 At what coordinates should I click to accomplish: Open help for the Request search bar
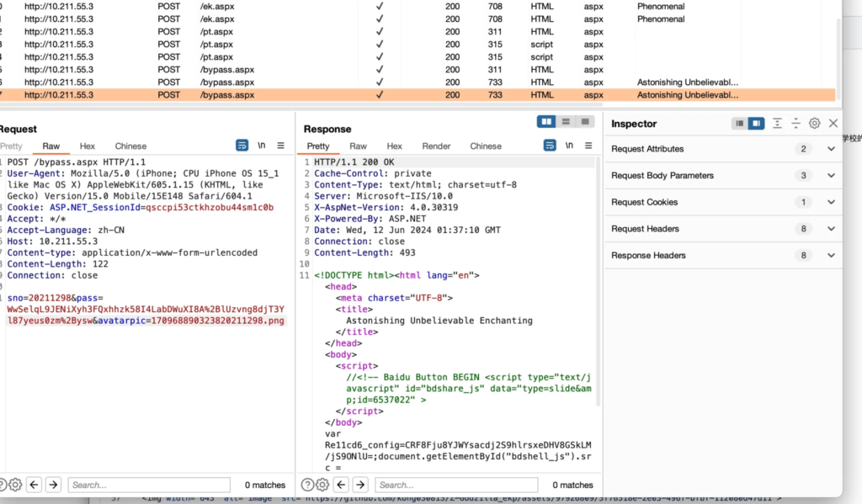2,485
